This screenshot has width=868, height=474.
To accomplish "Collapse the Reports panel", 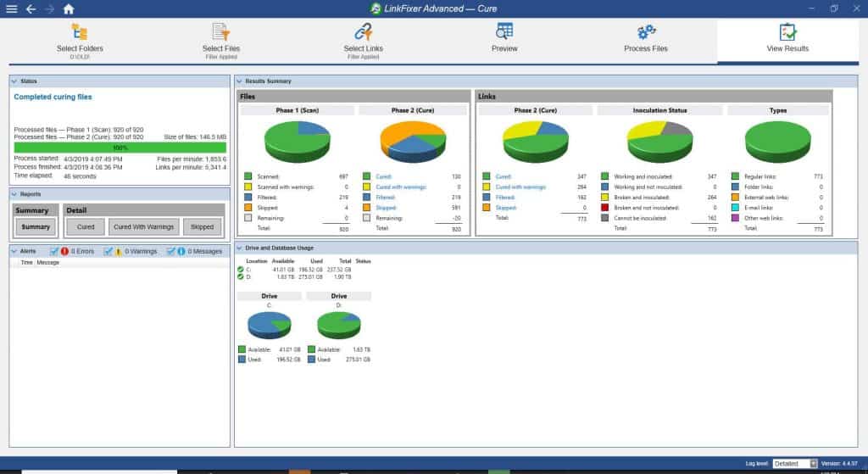I will [14, 194].
